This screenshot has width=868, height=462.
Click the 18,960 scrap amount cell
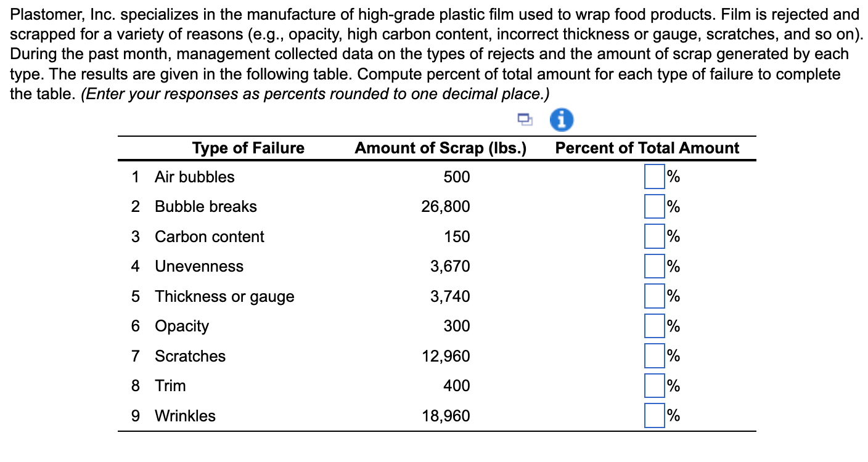click(445, 416)
